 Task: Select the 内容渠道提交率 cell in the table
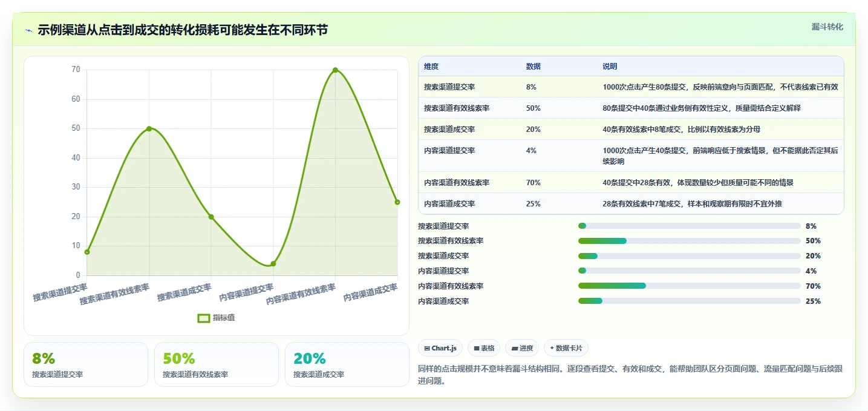pyautogui.click(x=449, y=151)
